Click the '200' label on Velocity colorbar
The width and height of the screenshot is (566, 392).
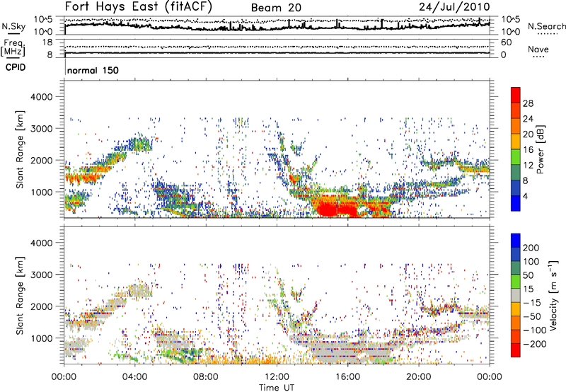pyautogui.click(x=531, y=248)
